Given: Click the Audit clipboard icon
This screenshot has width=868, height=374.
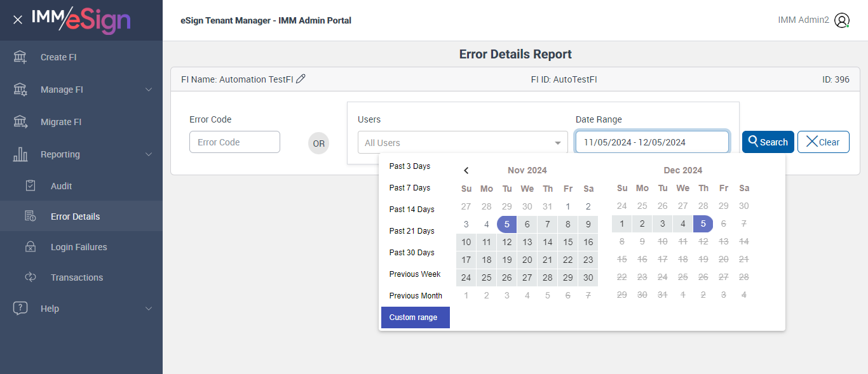Looking at the screenshot, I should click(31, 186).
